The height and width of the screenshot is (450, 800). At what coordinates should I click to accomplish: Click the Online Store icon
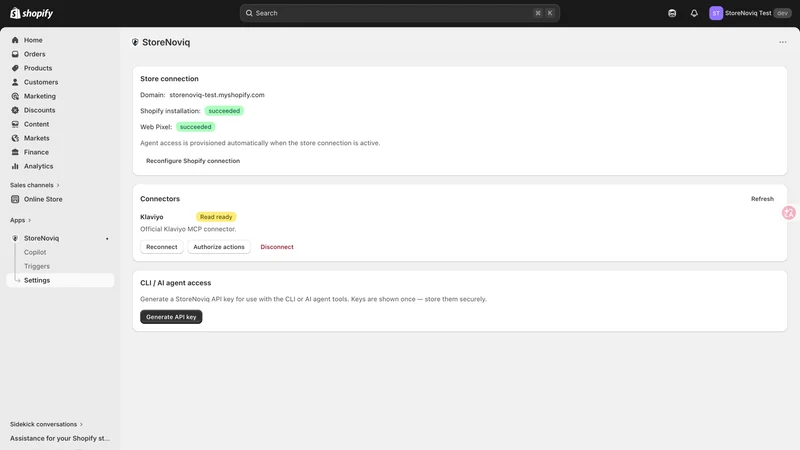point(15,199)
